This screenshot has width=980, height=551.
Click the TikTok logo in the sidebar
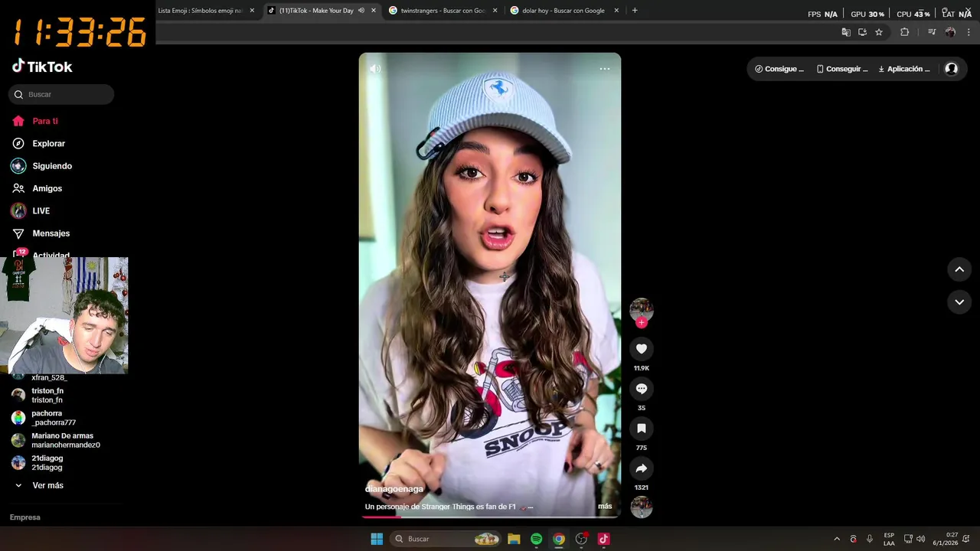point(42,67)
